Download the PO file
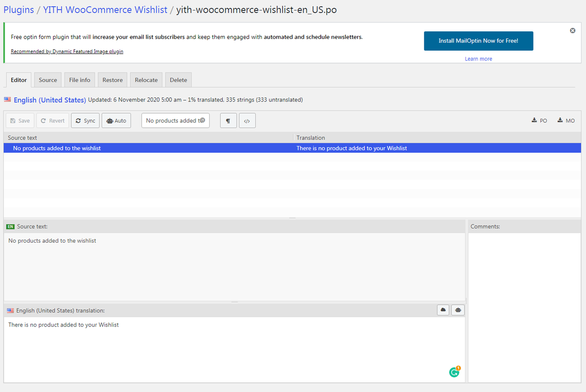The height and width of the screenshot is (392, 586). pyautogui.click(x=539, y=121)
